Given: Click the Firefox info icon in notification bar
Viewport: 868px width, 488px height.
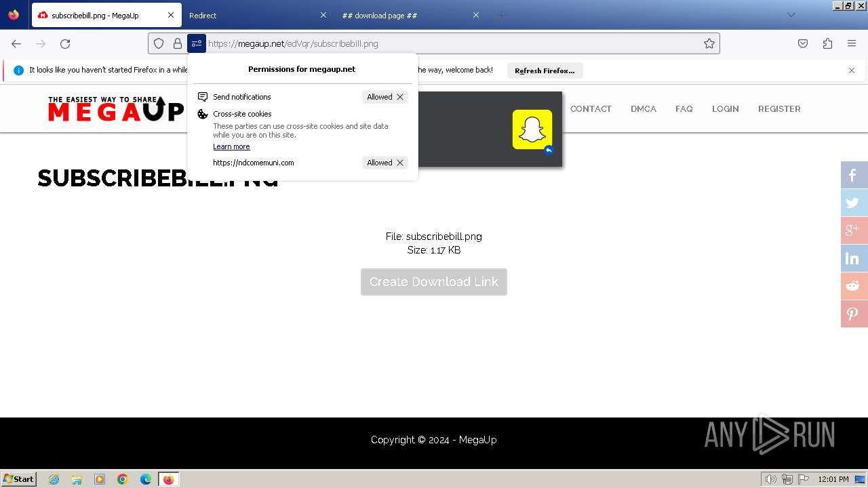Looking at the screenshot, I should pyautogui.click(x=18, y=70).
